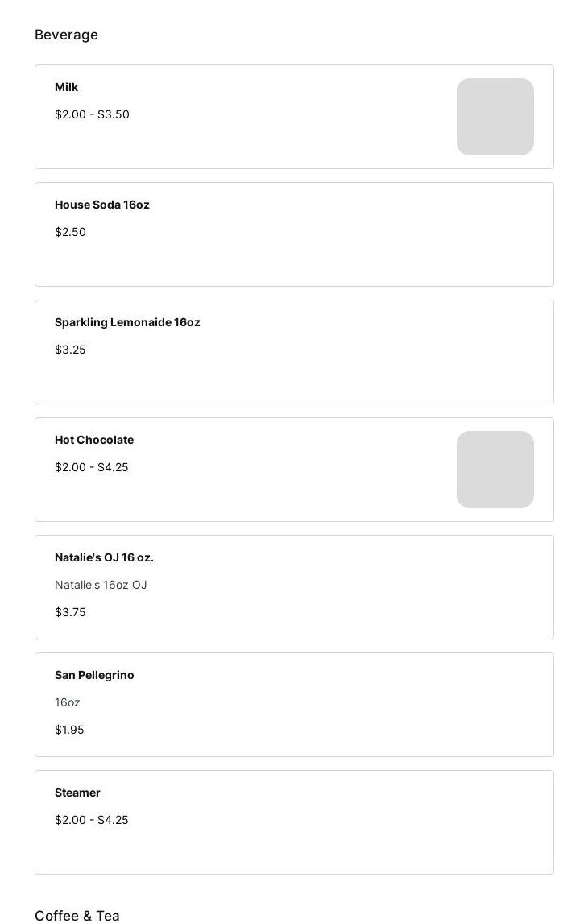Click the Hot Chocolate image placeholder
Screen dimensions: 588x923
click(495, 470)
